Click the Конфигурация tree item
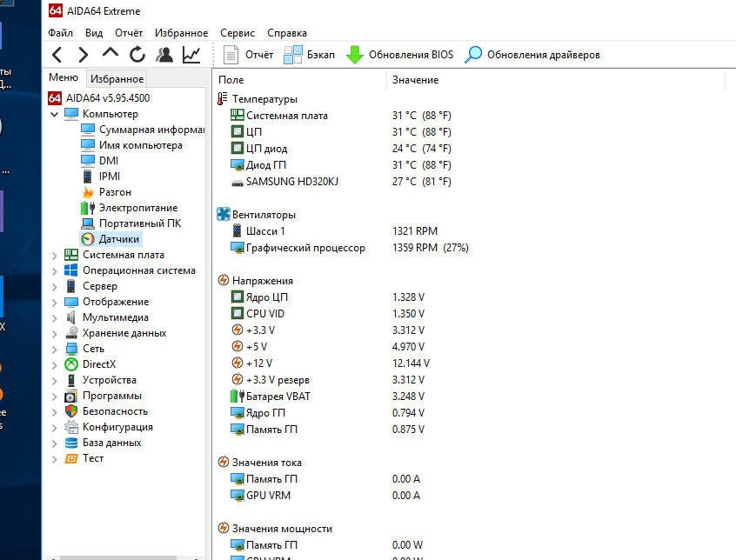Viewport: 736px width, 560px height. pos(109,427)
